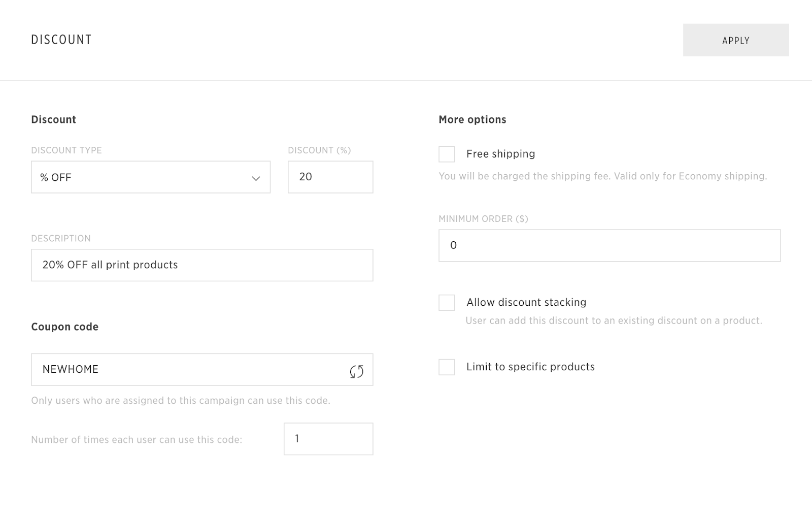
Task: Tick the Limit to specific products checkbox
Action: (x=447, y=367)
